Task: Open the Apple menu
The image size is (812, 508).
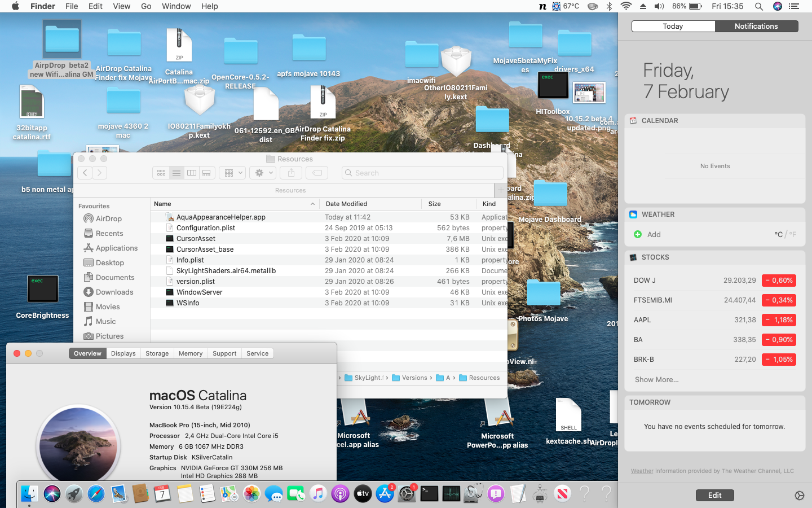Action: (15, 6)
